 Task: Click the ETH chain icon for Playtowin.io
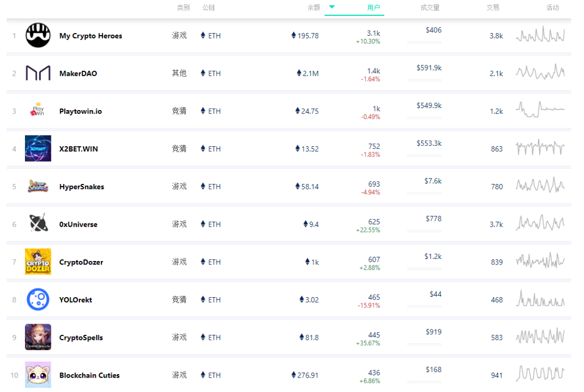pyautogui.click(x=203, y=111)
